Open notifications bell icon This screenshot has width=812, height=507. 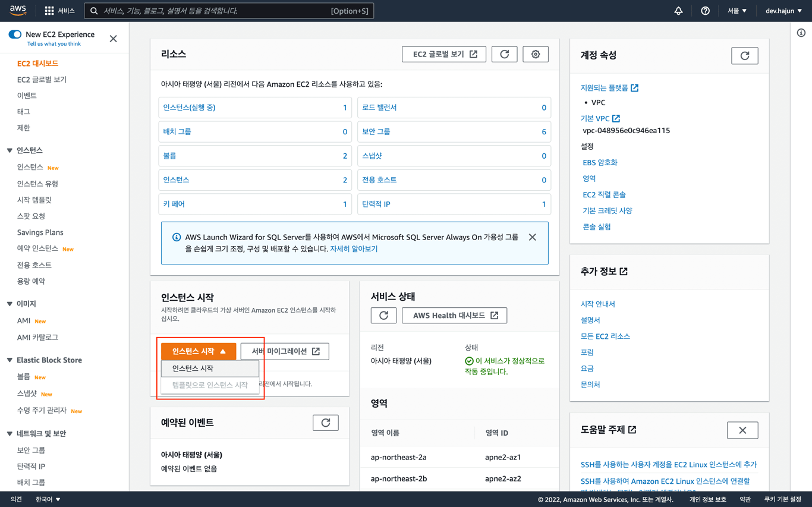point(678,11)
